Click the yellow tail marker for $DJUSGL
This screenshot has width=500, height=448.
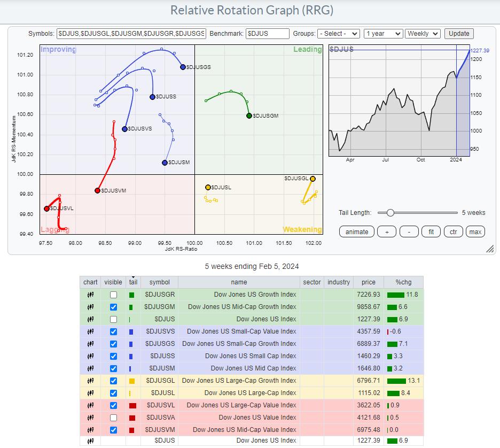coord(131,381)
